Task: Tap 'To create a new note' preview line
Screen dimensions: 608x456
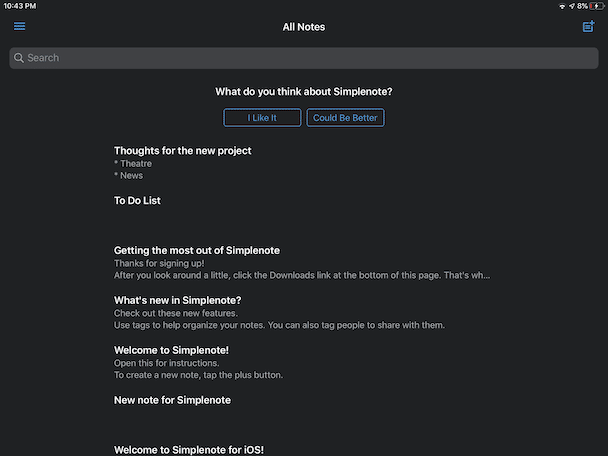Action: (198, 375)
